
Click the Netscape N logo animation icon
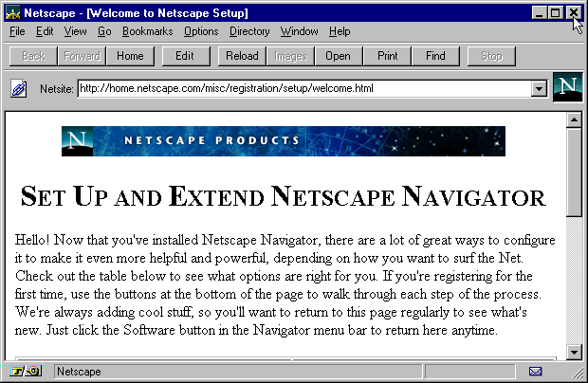tap(568, 87)
